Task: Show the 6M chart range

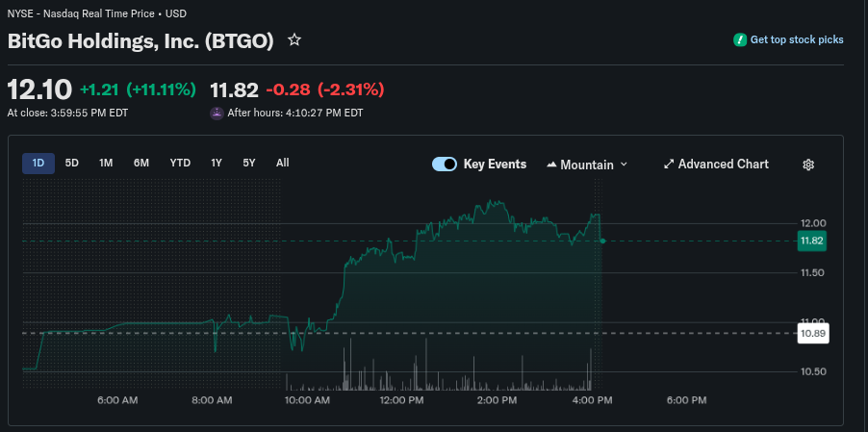Action: point(141,163)
